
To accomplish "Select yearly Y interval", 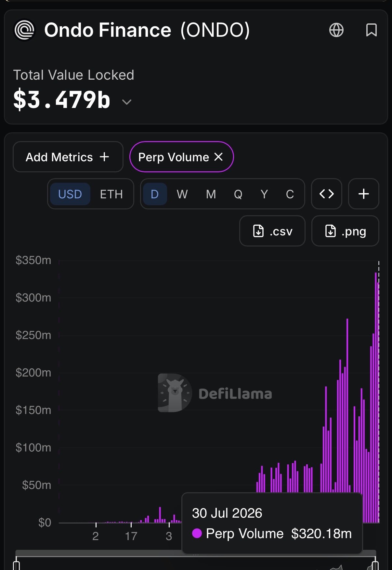I will (x=264, y=194).
